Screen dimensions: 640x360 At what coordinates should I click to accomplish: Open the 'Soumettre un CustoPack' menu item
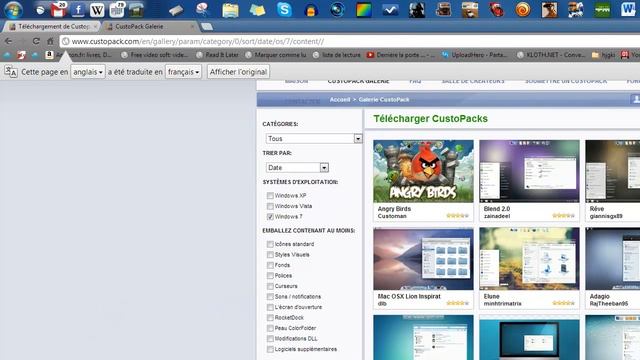click(x=566, y=81)
